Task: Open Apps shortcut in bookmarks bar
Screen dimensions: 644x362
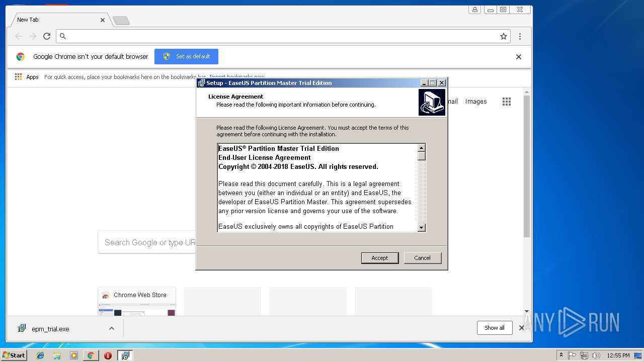Action: pyautogui.click(x=27, y=77)
